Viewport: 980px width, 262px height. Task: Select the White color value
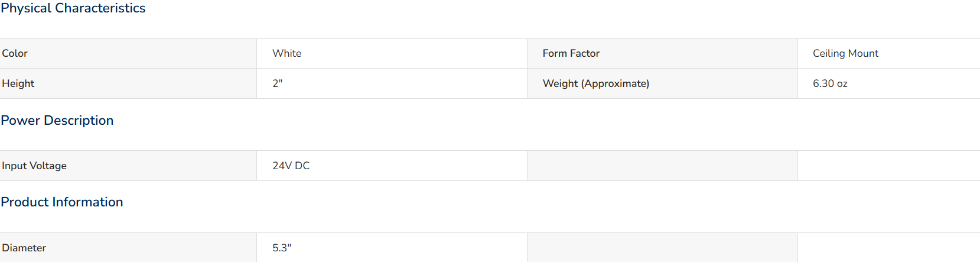[x=287, y=53]
